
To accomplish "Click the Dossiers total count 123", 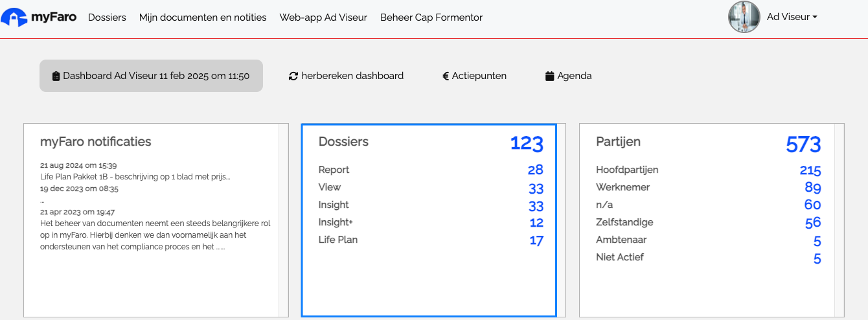I will (x=527, y=143).
